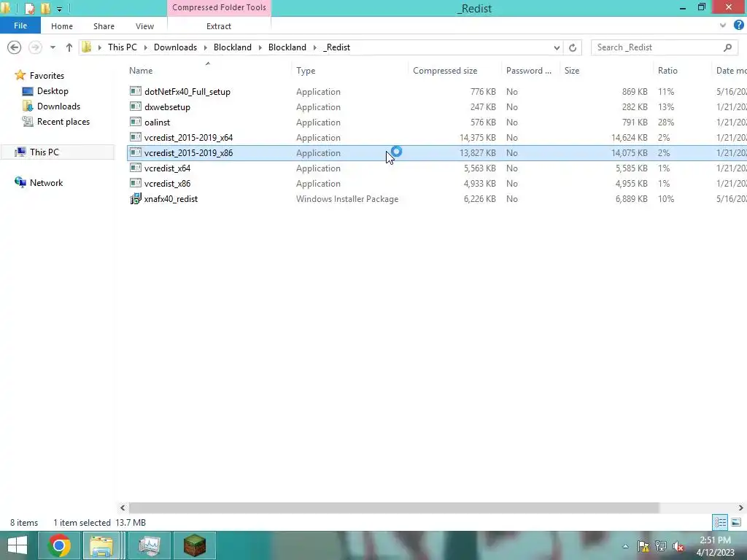The image size is (747, 560).
Task: Click the vcredist_2015-2019_x64 file icon
Action: click(x=136, y=137)
